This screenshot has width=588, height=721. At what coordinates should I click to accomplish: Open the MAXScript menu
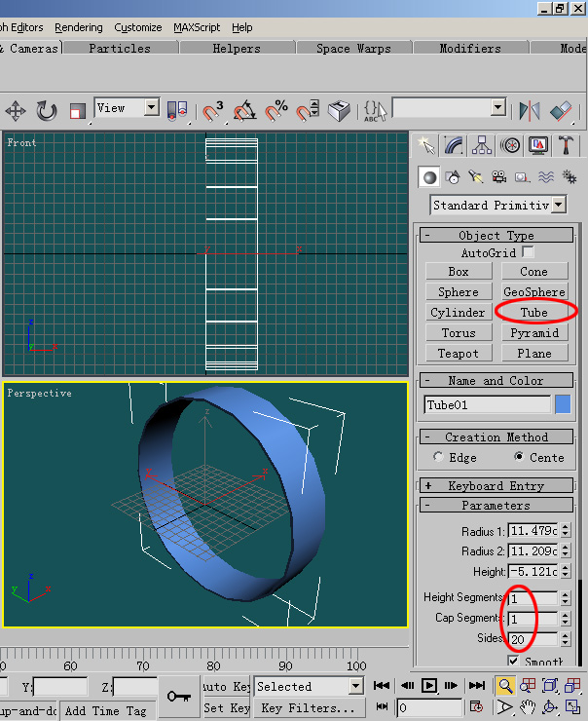point(197,27)
